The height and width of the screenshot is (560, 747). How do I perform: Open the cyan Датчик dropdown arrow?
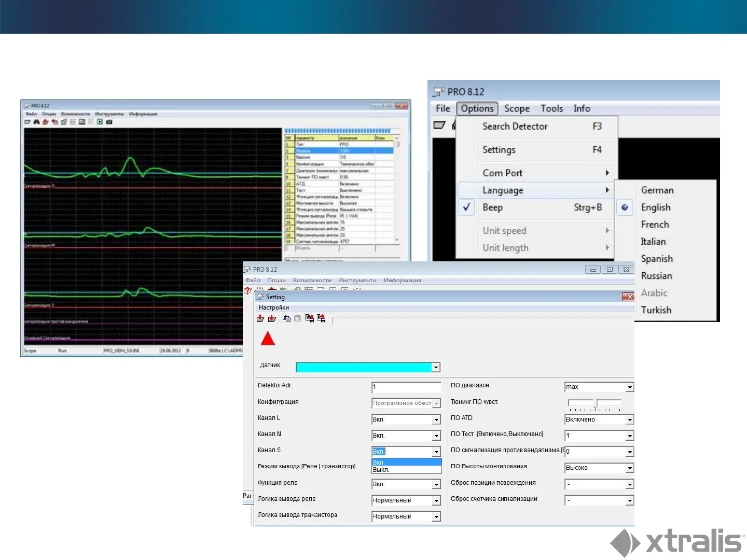point(436,368)
